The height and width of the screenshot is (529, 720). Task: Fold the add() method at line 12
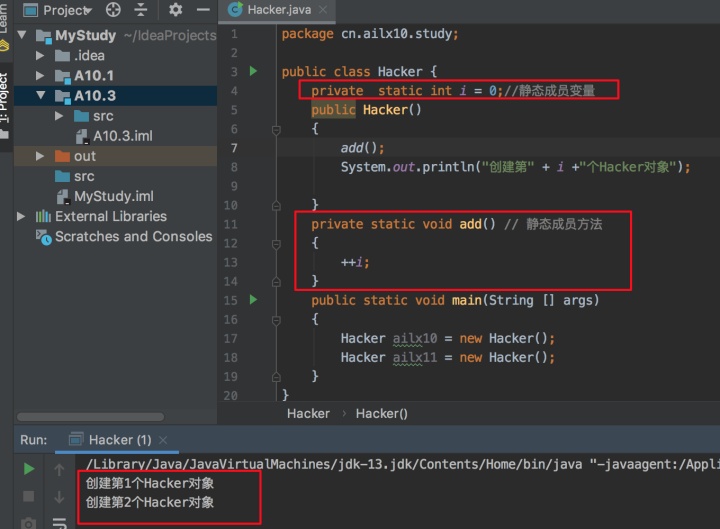point(276,244)
